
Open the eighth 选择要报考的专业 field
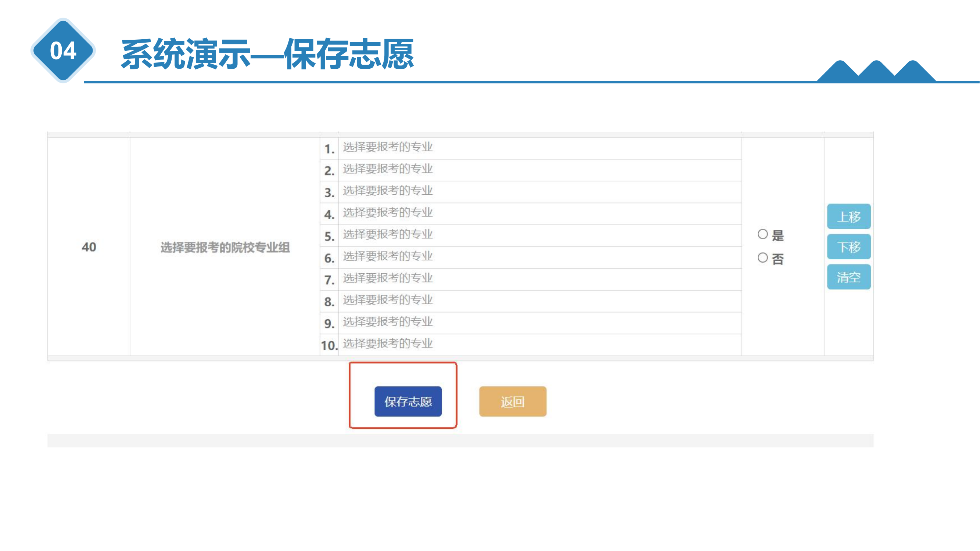(x=532, y=300)
